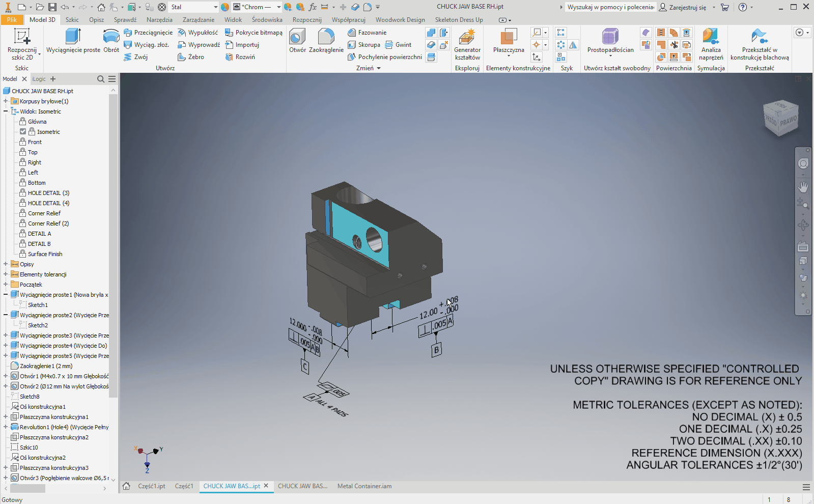The width and height of the screenshot is (814, 504).
Task: Launch Analiza naprężeń simulation
Action: (711, 44)
